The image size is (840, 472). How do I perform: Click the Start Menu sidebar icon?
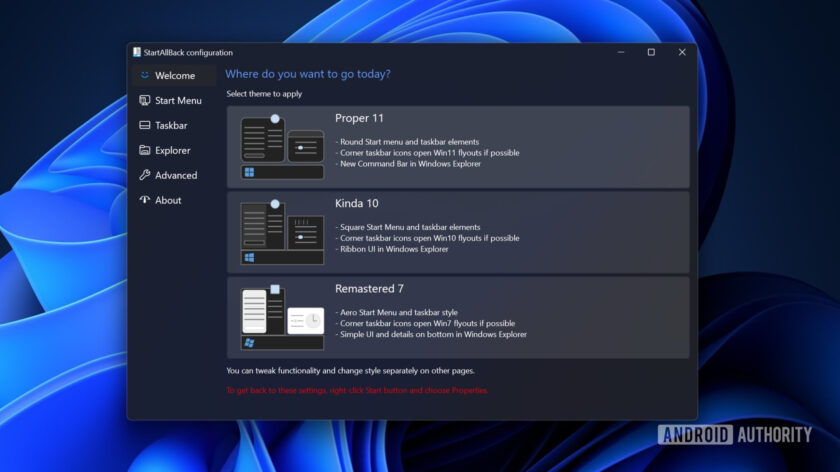coord(145,101)
